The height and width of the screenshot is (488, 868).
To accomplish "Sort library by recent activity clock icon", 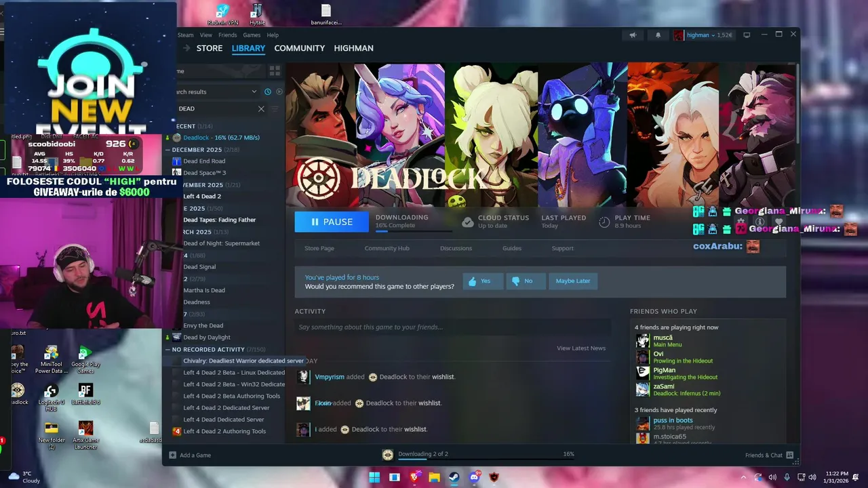I will [268, 91].
